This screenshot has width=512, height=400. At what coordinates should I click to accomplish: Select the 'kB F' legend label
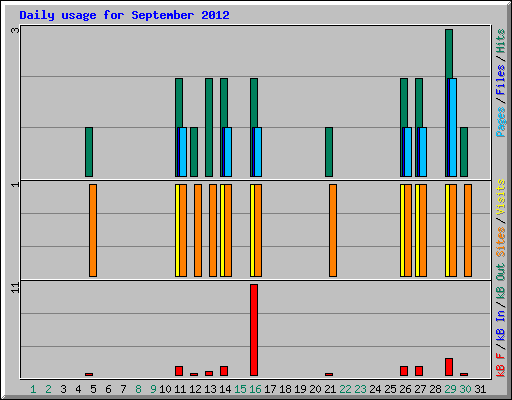pyautogui.click(x=501, y=364)
